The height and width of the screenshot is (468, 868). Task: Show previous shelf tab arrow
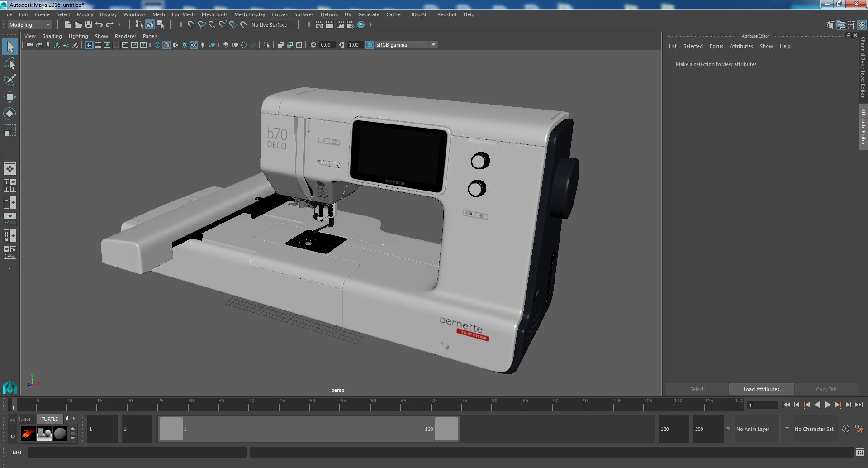click(x=67, y=419)
